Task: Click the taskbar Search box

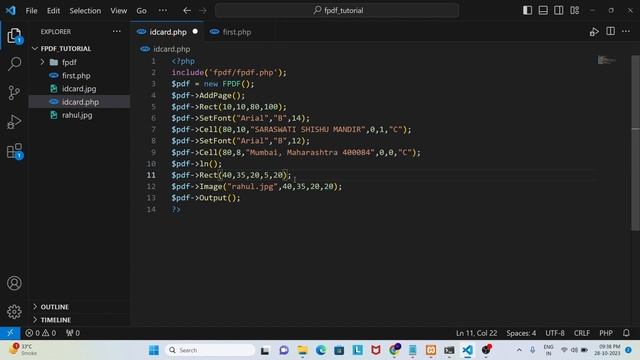Action: 210,350
